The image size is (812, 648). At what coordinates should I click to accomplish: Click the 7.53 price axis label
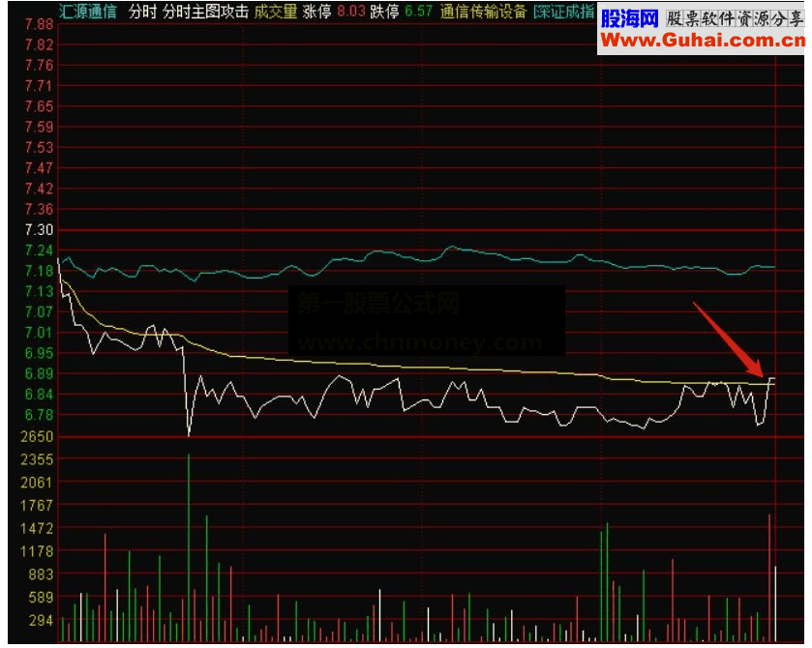39,148
